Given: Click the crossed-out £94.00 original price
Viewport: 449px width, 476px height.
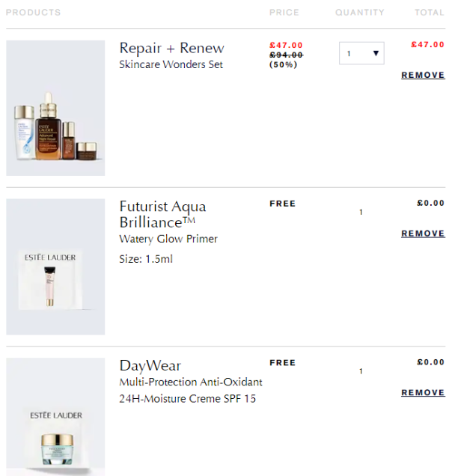Looking at the screenshot, I should pos(286,55).
